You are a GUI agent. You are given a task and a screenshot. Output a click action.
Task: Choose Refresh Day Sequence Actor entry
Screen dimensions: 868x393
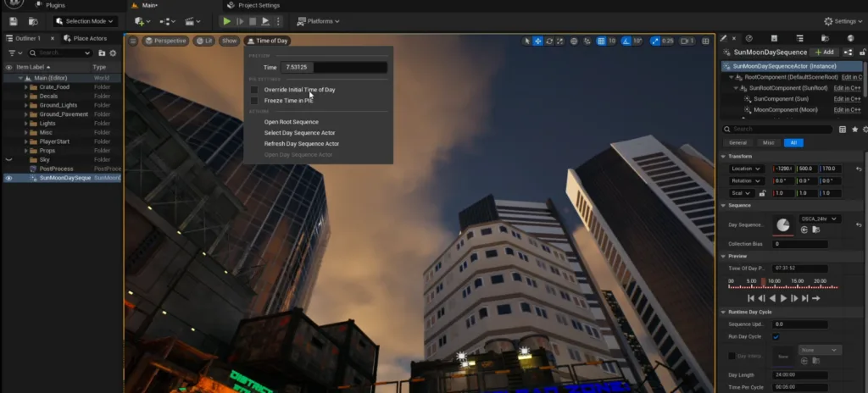tap(302, 144)
